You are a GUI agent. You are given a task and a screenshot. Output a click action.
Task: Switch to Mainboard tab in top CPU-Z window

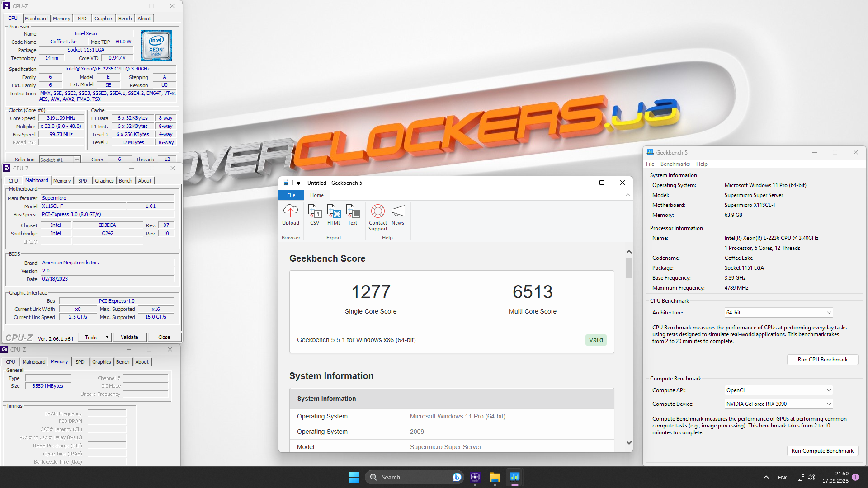pyautogui.click(x=36, y=19)
